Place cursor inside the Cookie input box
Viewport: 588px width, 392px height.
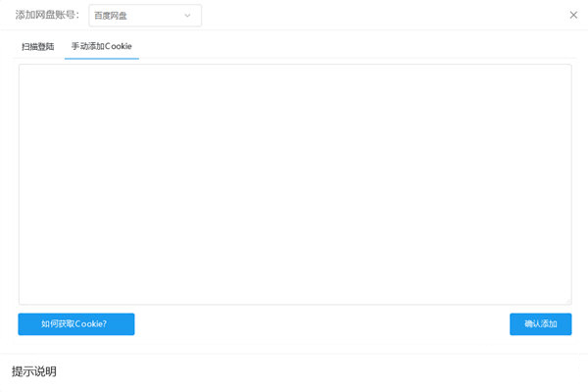(294, 184)
